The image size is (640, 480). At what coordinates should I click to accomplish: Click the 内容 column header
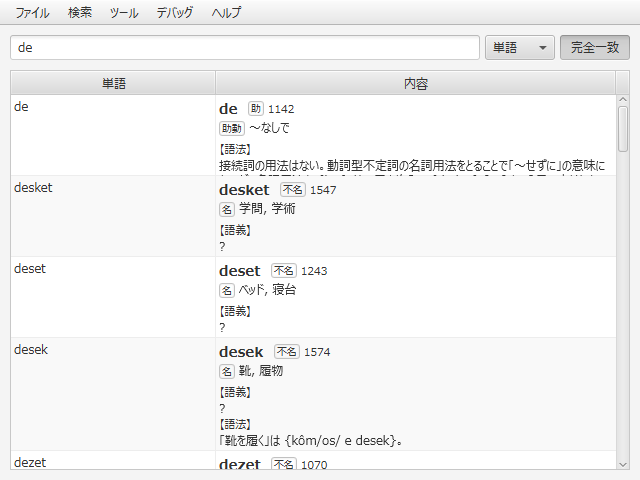tap(415, 83)
